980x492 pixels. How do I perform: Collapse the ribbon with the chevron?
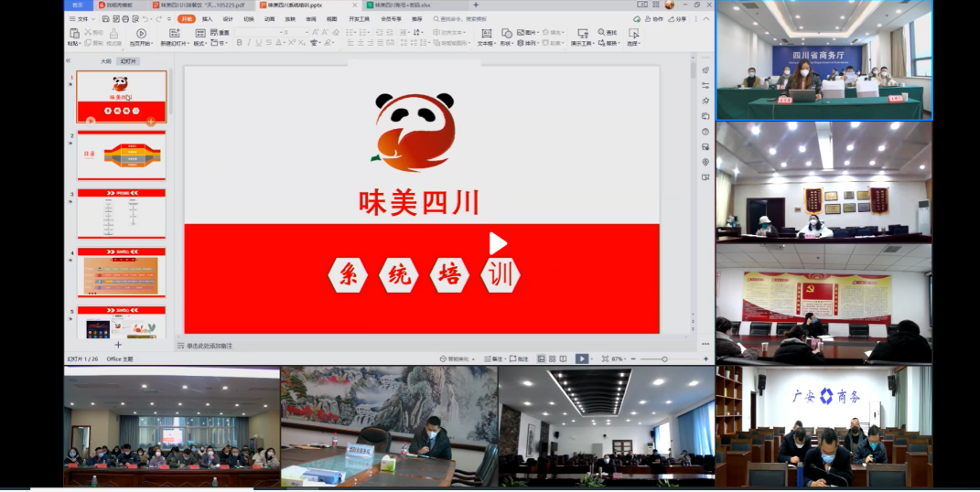point(706,19)
